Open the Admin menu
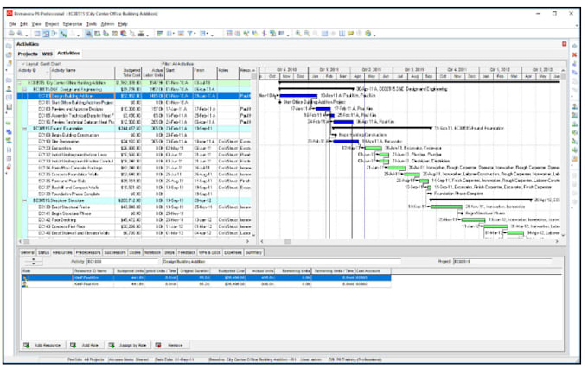The height and width of the screenshot is (369, 588). coord(107,24)
